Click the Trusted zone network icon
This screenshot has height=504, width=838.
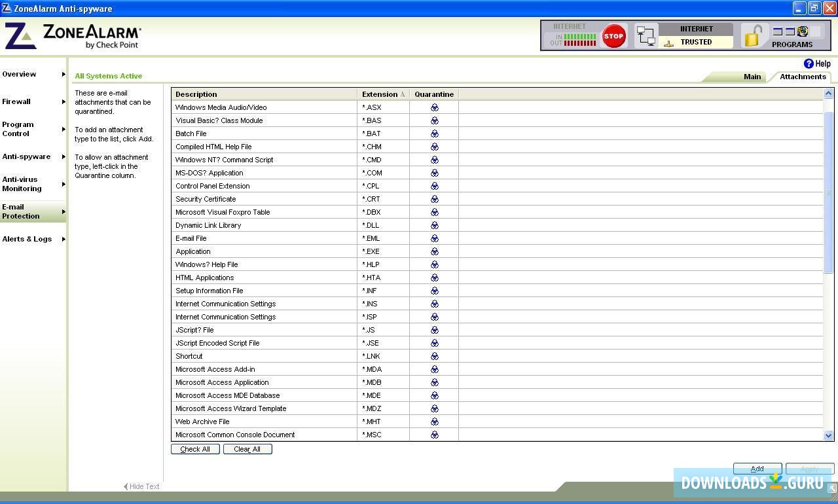[x=668, y=43]
